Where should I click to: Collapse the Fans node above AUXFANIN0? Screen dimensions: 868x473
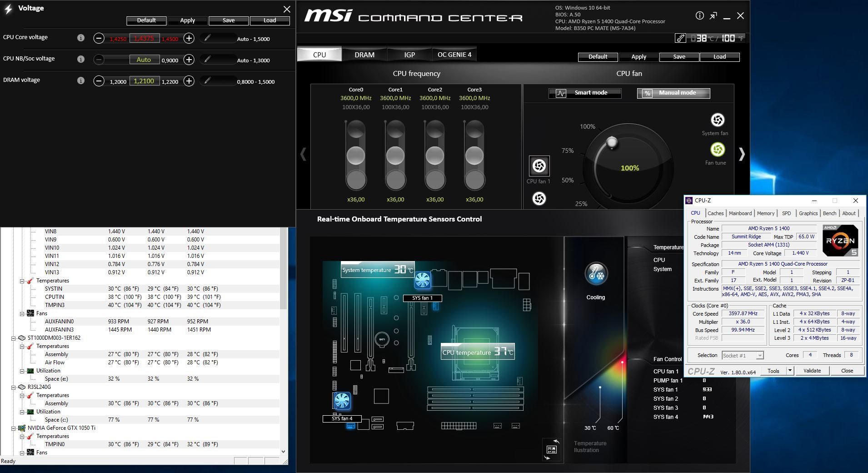22,313
